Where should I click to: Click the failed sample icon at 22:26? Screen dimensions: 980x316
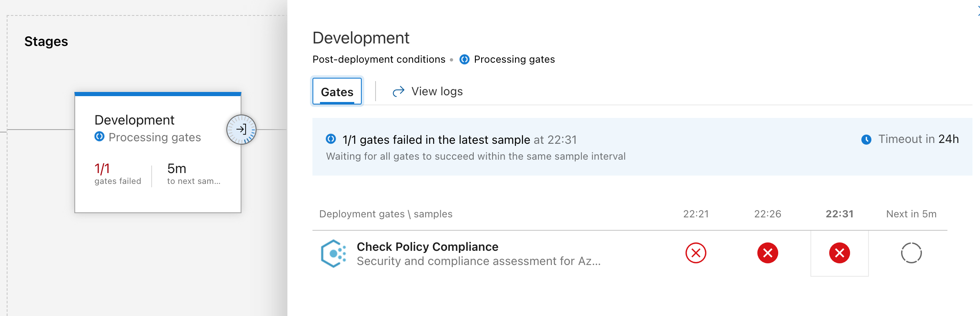(x=767, y=253)
